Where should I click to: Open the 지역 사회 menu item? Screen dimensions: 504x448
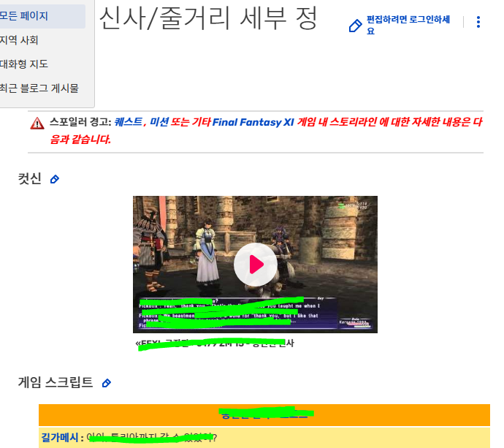coord(19,40)
